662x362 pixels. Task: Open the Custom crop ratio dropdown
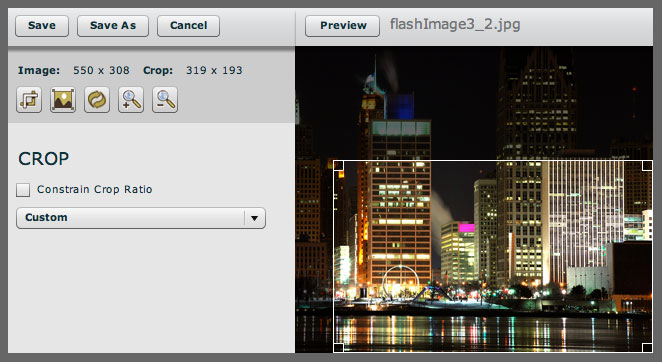(141, 218)
